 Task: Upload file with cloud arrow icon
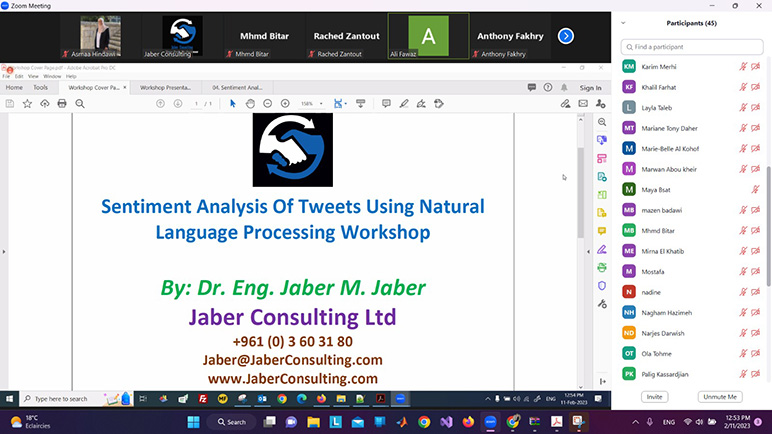[x=45, y=103]
